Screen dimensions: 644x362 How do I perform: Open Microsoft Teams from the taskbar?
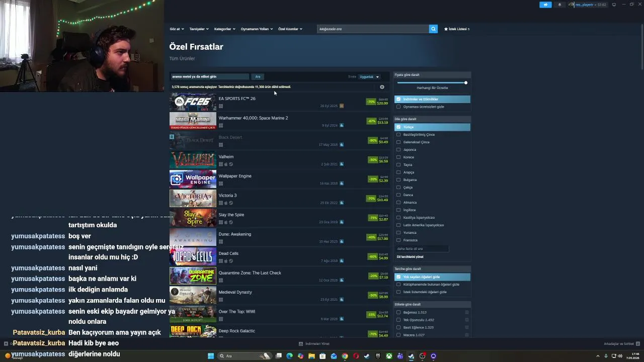pos(400,356)
